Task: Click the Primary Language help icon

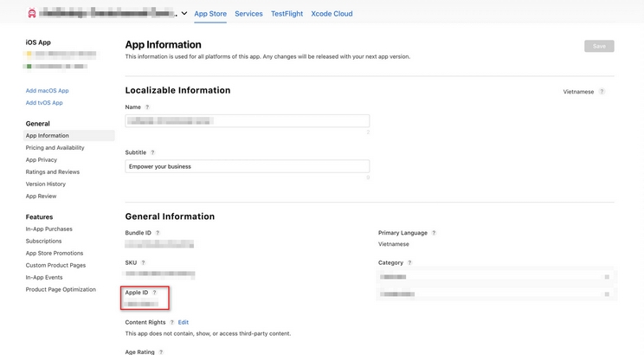Action: coord(434,233)
